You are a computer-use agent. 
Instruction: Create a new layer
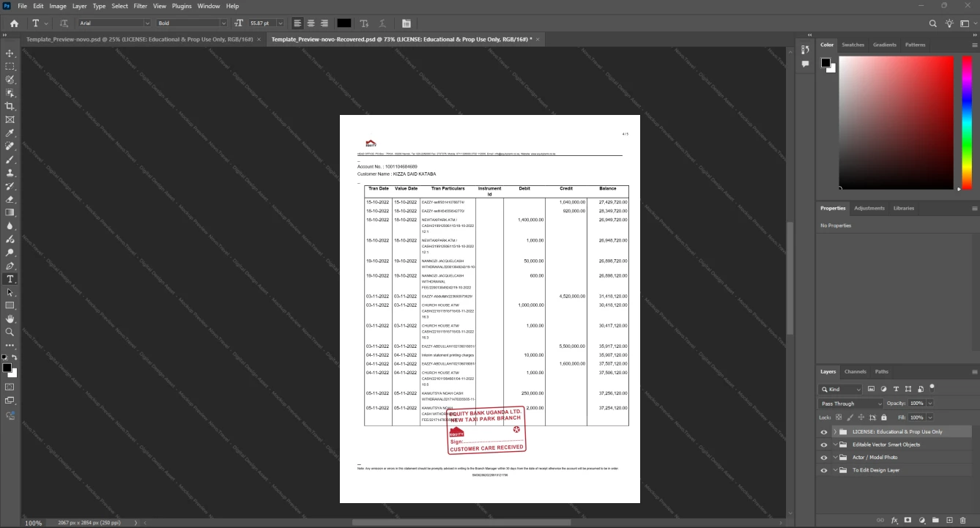click(x=950, y=520)
